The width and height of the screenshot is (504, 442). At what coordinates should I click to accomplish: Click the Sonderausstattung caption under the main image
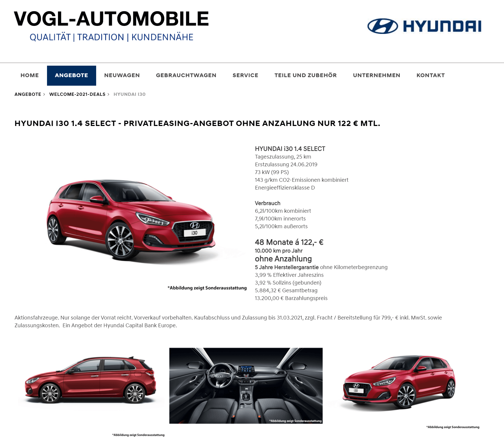tap(207, 288)
